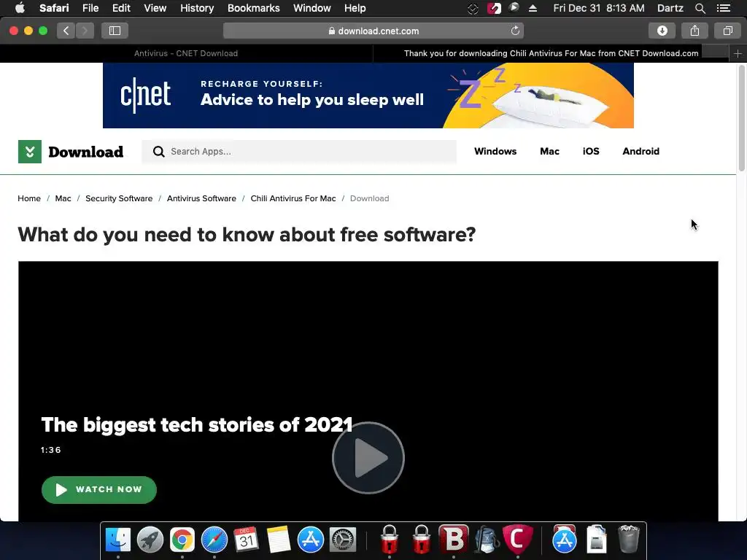Click the eject icon in menu bar

[533, 8]
